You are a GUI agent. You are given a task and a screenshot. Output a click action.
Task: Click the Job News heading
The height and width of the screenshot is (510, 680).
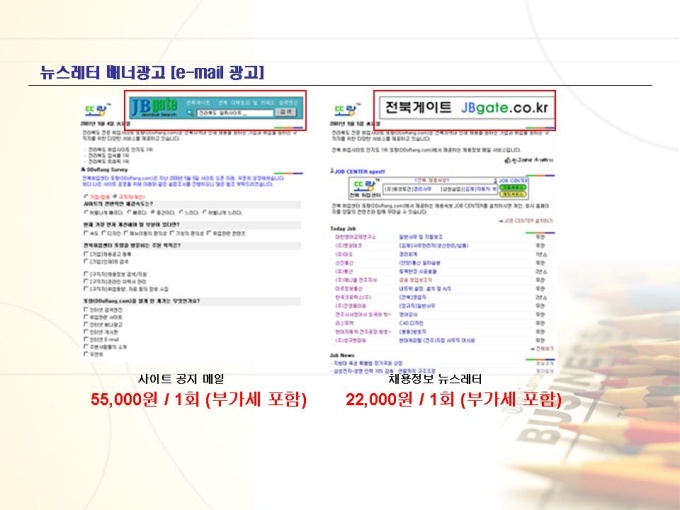click(x=342, y=355)
